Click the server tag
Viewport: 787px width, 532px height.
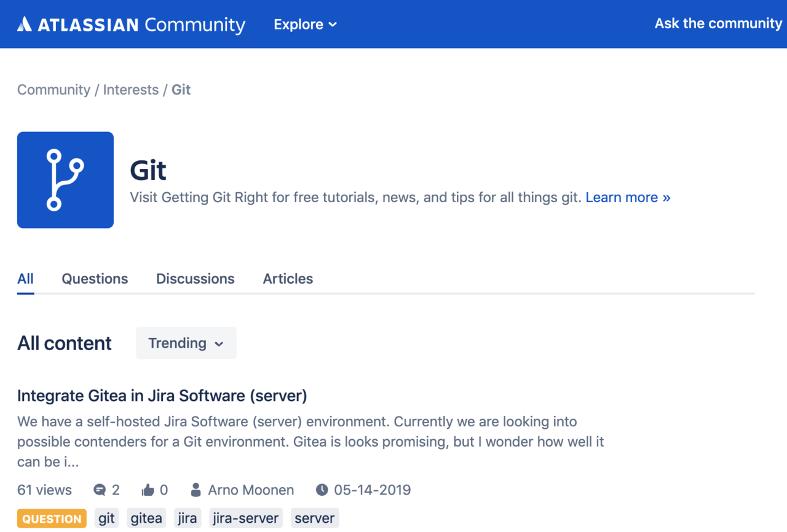[315, 518]
